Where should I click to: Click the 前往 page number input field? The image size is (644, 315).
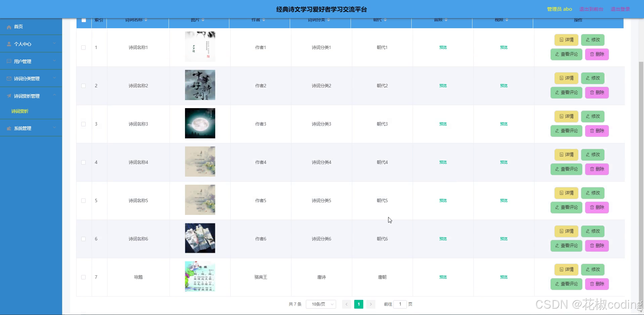coord(400,304)
